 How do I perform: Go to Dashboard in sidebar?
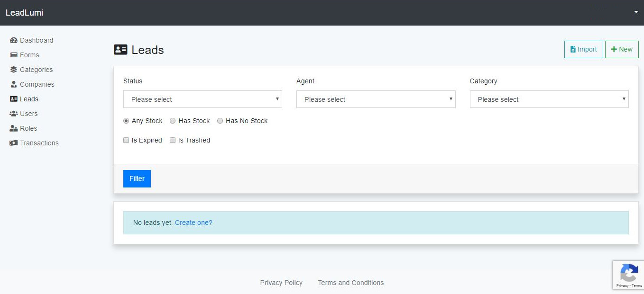pos(31,40)
